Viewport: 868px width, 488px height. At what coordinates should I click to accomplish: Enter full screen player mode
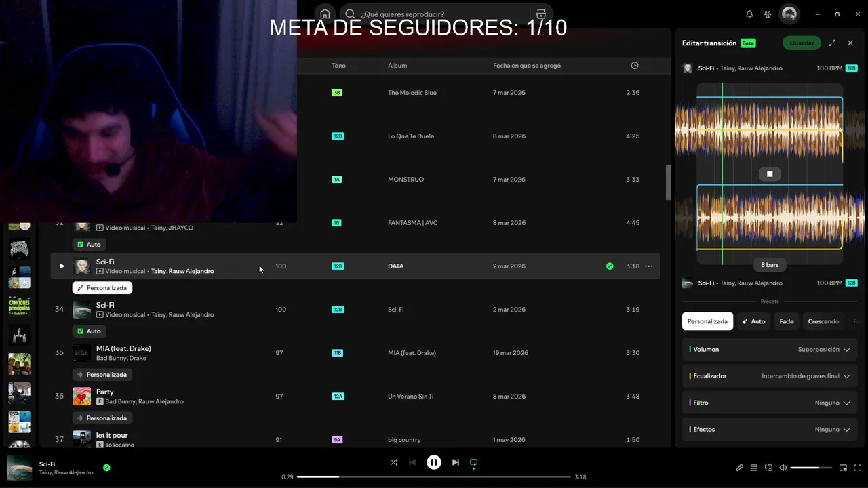click(x=858, y=468)
